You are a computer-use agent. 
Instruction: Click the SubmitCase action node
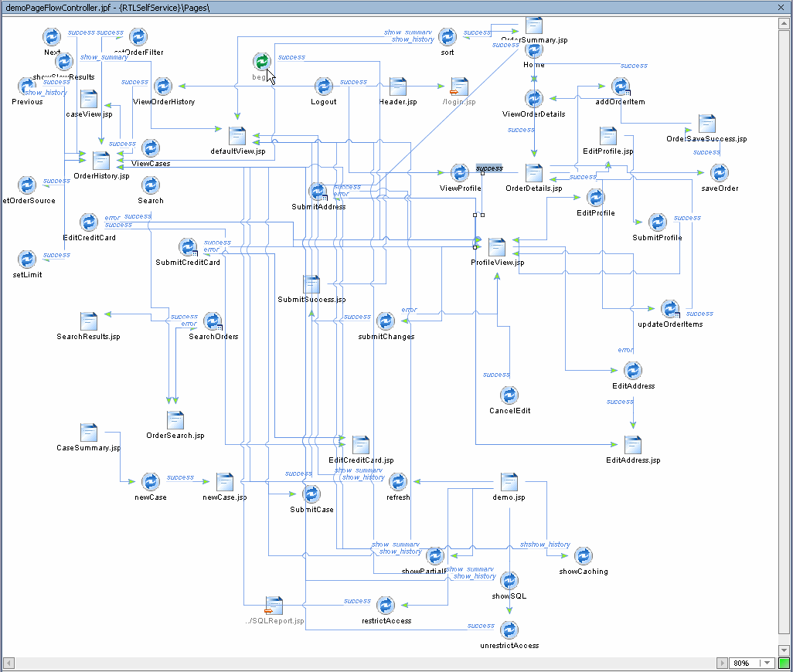click(x=311, y=494)
